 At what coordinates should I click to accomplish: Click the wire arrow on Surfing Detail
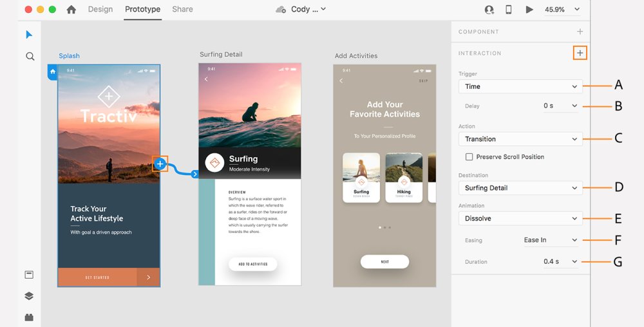tap(195, 174)
